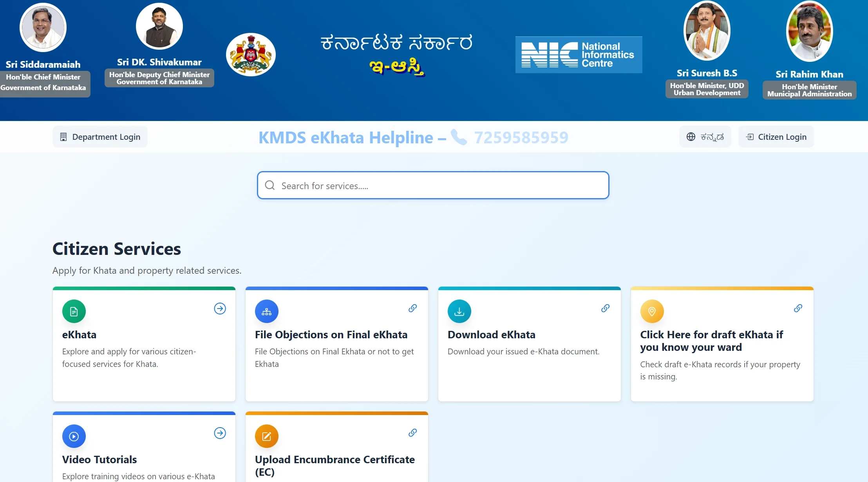The width and height of the screenshot is (868, 482).
Task: Click 'Hon'ble Deputy Chief Minister' label
Action: click(x=159, y=78)
